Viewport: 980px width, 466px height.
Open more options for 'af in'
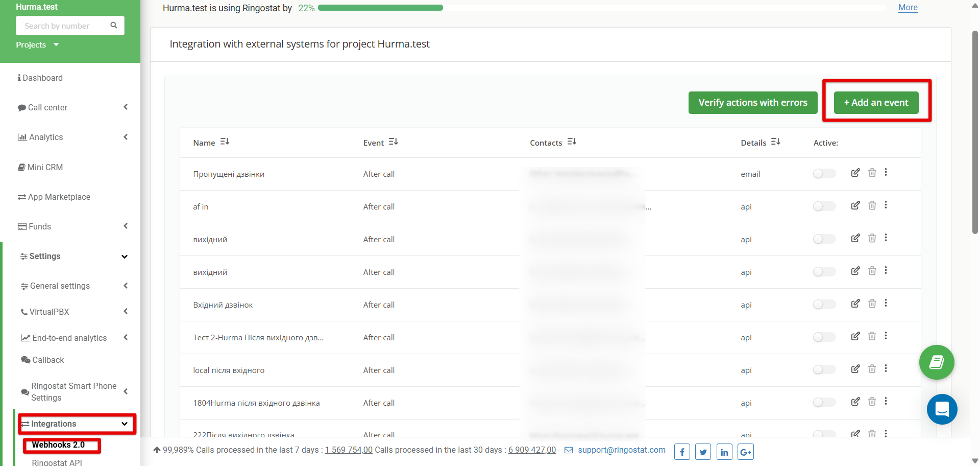(x=886, y=205)
